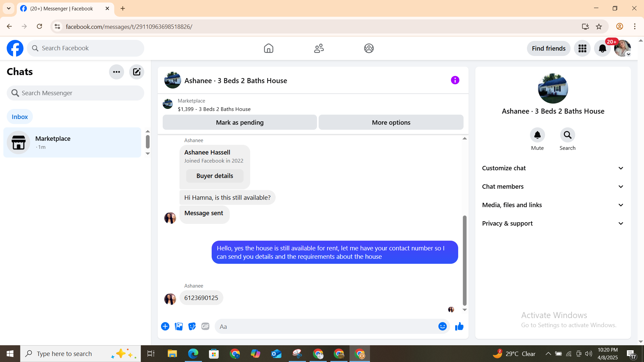
Task: Open the Marketplace chat entry
Action: 72,142
